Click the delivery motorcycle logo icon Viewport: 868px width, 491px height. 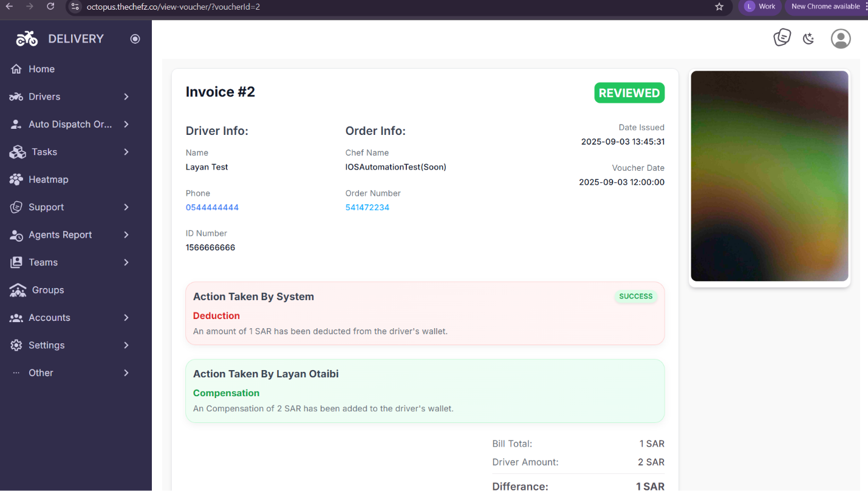[x=27, y=39]
